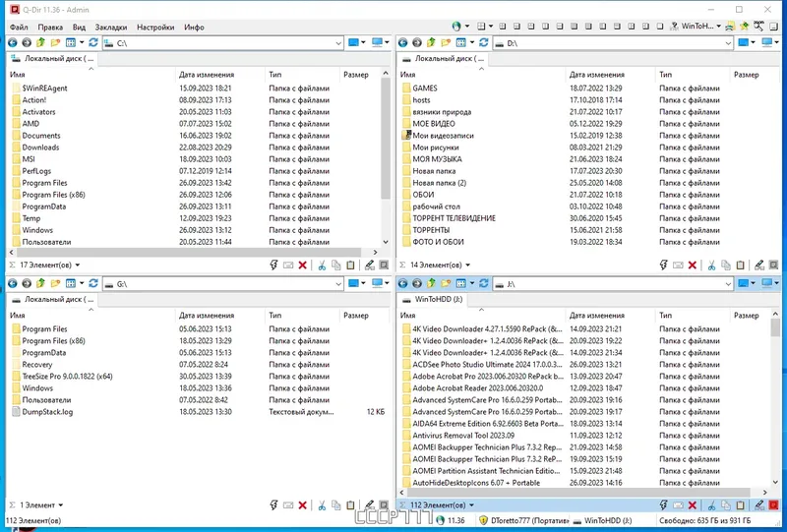
Task: Sort G:\ pane by Тип column
Action: click(x=275, y=316)
